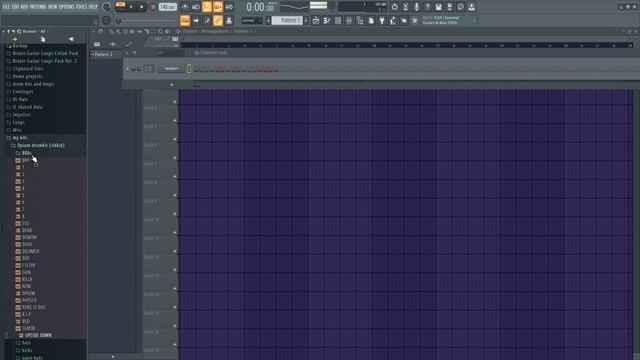The height and width of the screenshot is (360, 640).
Task: Open the Playlist view icon
Action: click(316, 20)
